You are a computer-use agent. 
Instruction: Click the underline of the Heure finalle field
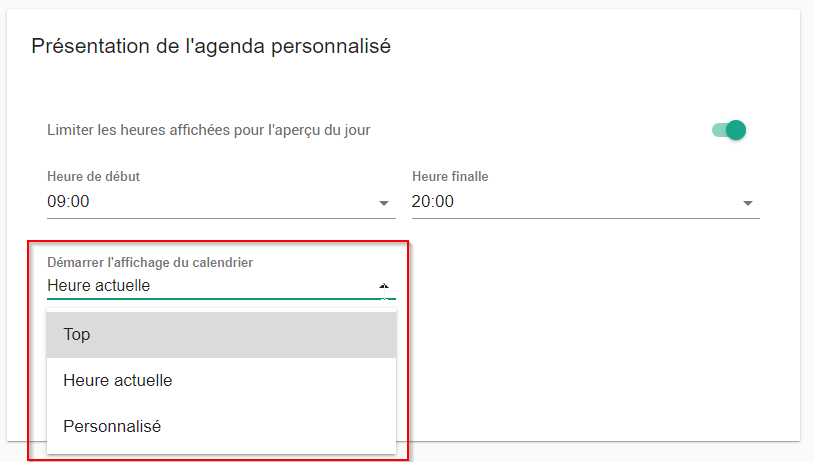[585, 218]
